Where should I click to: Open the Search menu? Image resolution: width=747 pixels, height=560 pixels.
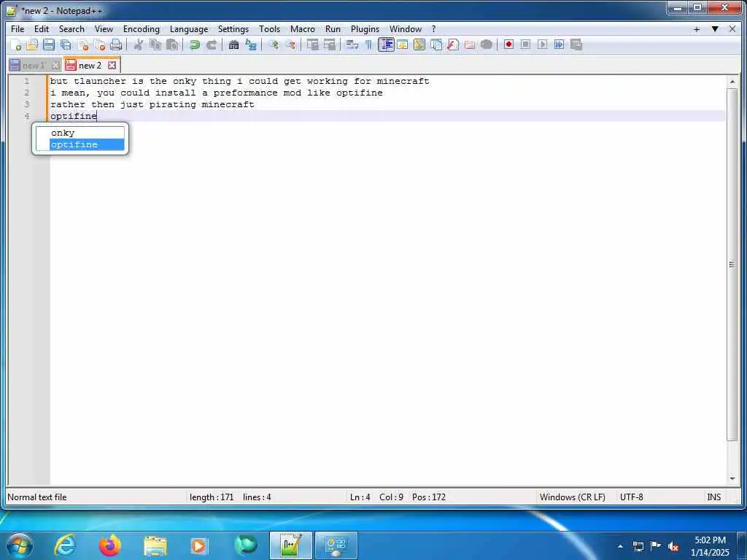[x=71, y=29]
